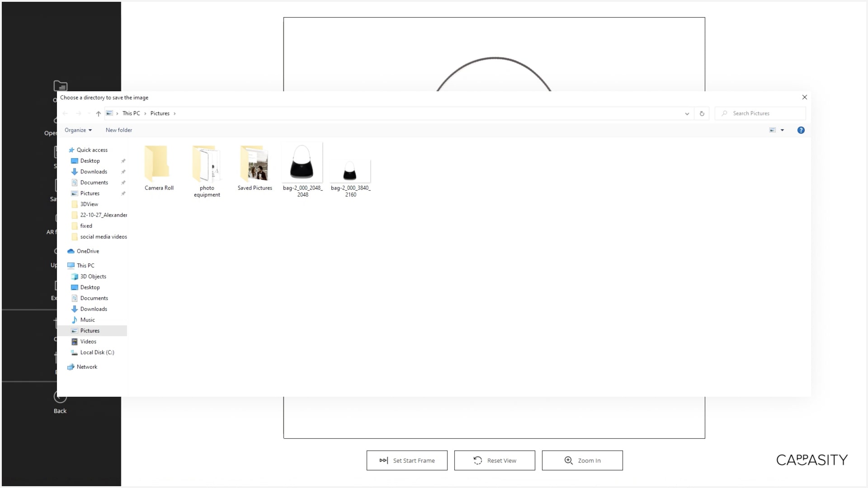The width and height of the screenshot is (868, 488).
Task: Select Videos under This PC
Action: [88, 342]
